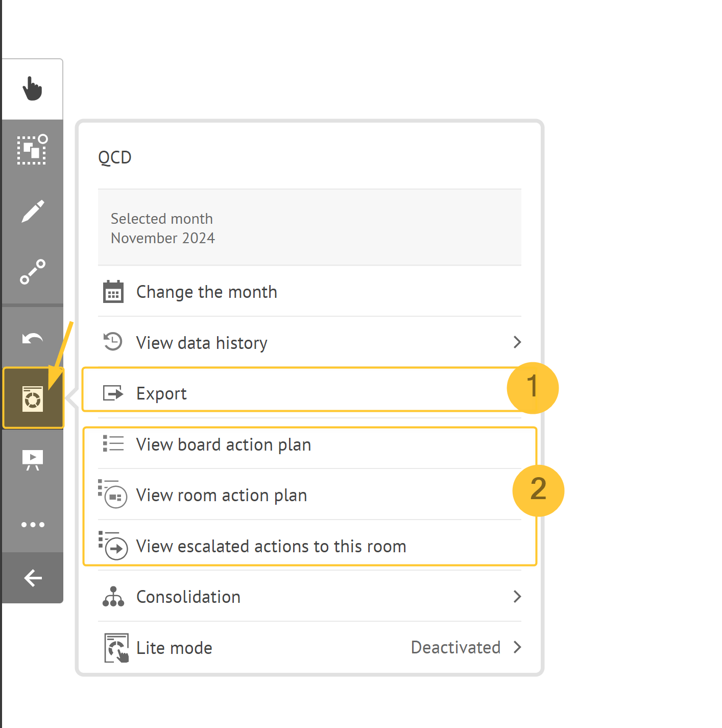Image resolution: width=722 pixels, height=728 pixels.
Task: Open View data history
Action: 309,342
